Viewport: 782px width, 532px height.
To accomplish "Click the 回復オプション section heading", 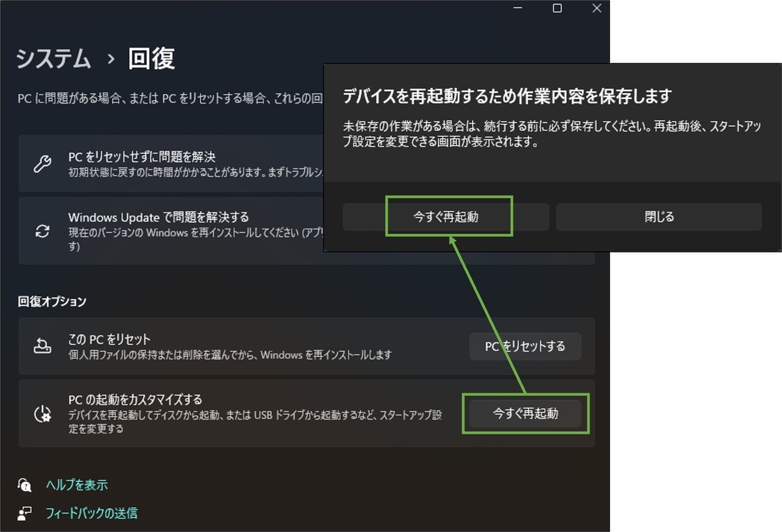I will 52,301.
